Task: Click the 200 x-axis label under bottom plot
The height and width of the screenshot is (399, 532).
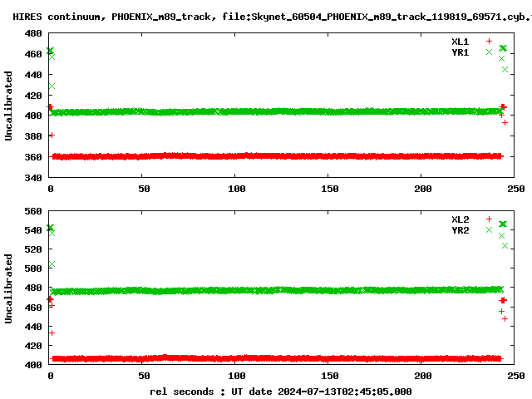Action: click(423, 376)
